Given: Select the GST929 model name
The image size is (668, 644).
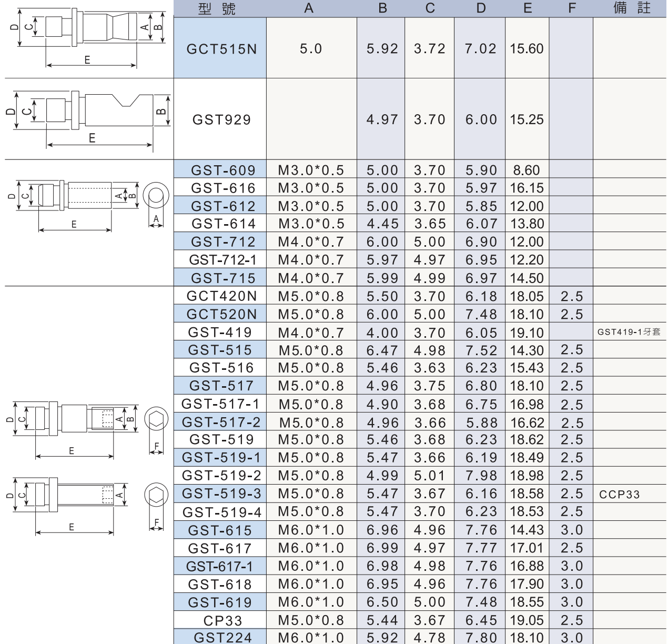Looking at the screenshot, I should [x=221, y=119].
